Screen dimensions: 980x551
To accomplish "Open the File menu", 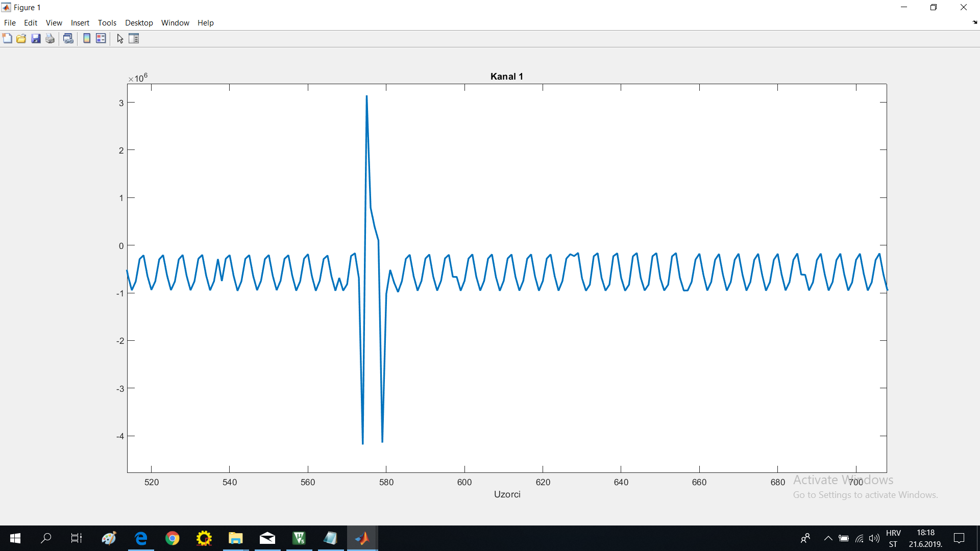I will pyautogui.click(x=10, y=23).
